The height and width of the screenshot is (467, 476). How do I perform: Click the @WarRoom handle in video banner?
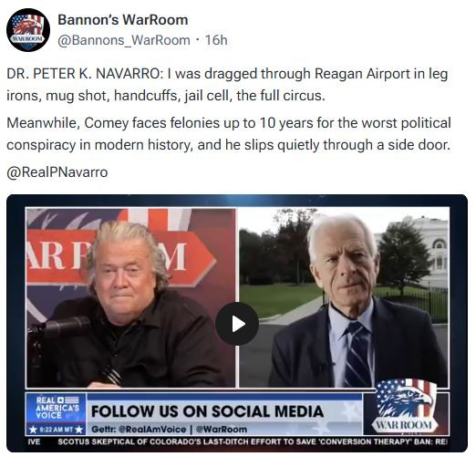(222, 430)
